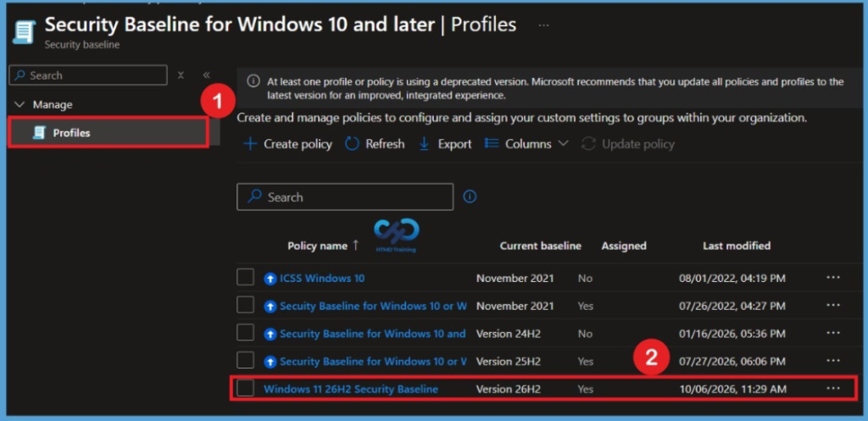Check the box for November 2021 assigned Yes policy
Image resolution: width=868 pixels, height=421 pixels.
click(x=245, y=305)
